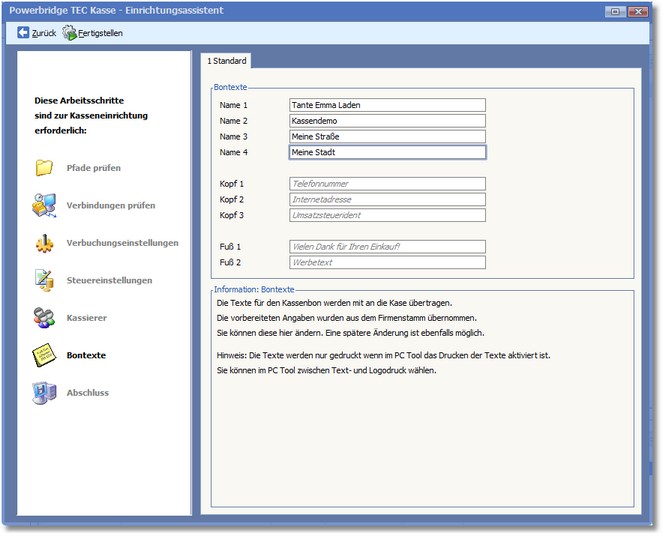The width and height of the screenshot is (663, 536).
Task: Focus the Name 3 field Meine Straße
Action: tap(386, 137)
